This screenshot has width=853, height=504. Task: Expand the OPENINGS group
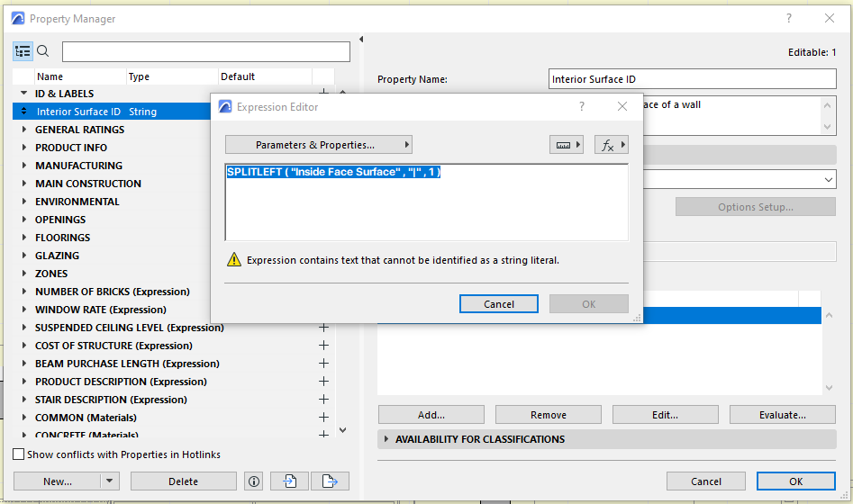tap(24, 219)
